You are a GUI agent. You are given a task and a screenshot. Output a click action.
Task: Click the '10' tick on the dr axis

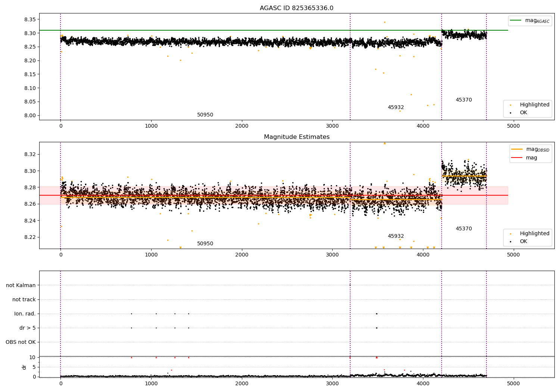[x=32, y=357]
